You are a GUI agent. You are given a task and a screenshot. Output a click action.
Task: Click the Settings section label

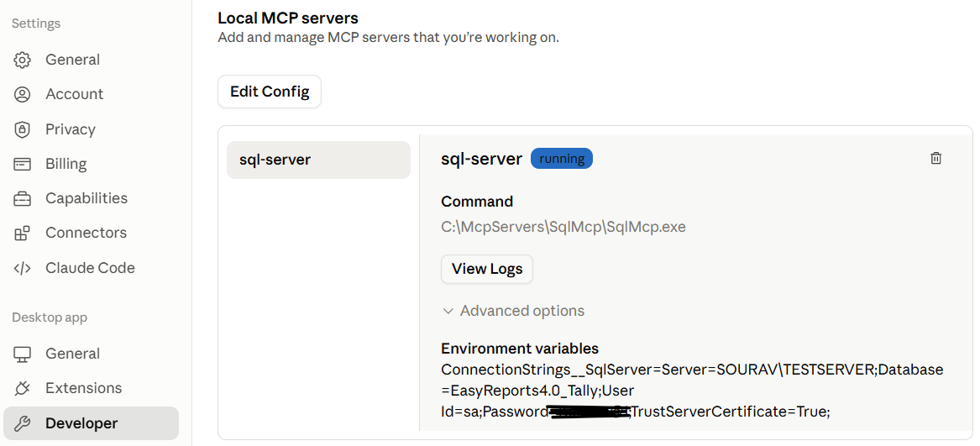click(x=36, y=24)
